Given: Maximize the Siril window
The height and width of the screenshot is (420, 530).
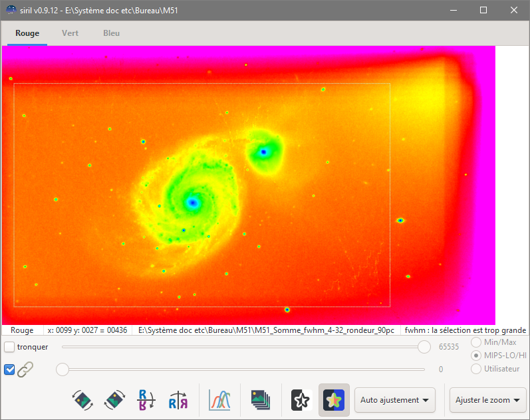Looking at the screenshot, I should click(x=483, y=10).
